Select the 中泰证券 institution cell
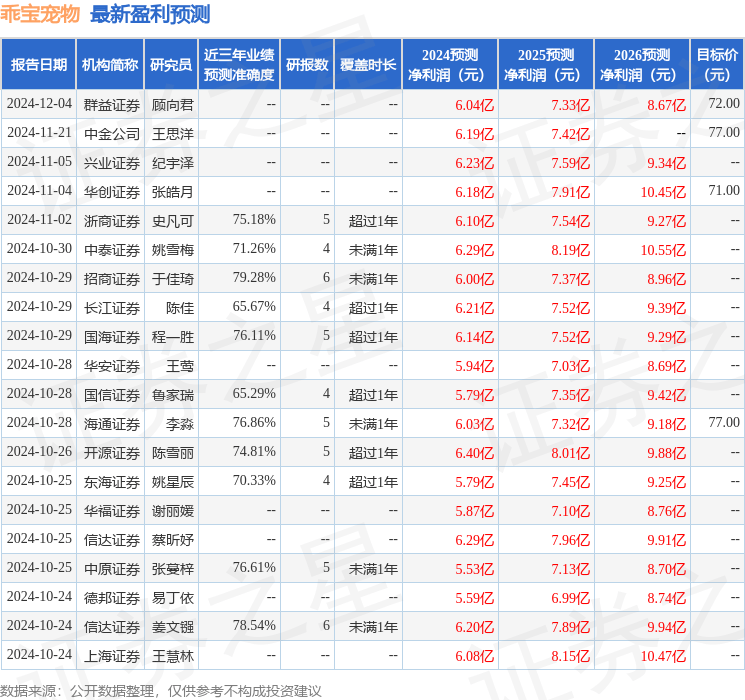 point(112,249)
